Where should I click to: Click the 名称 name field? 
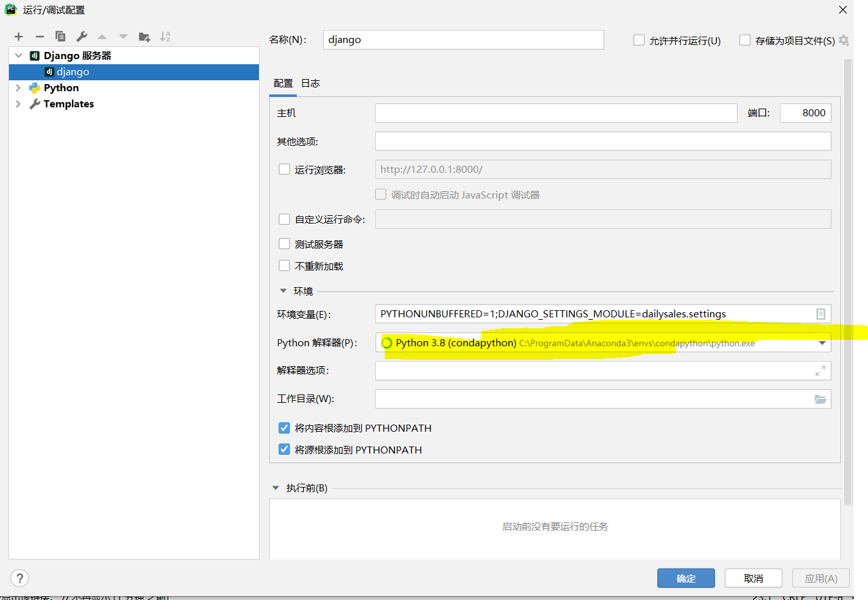point(463,40)
